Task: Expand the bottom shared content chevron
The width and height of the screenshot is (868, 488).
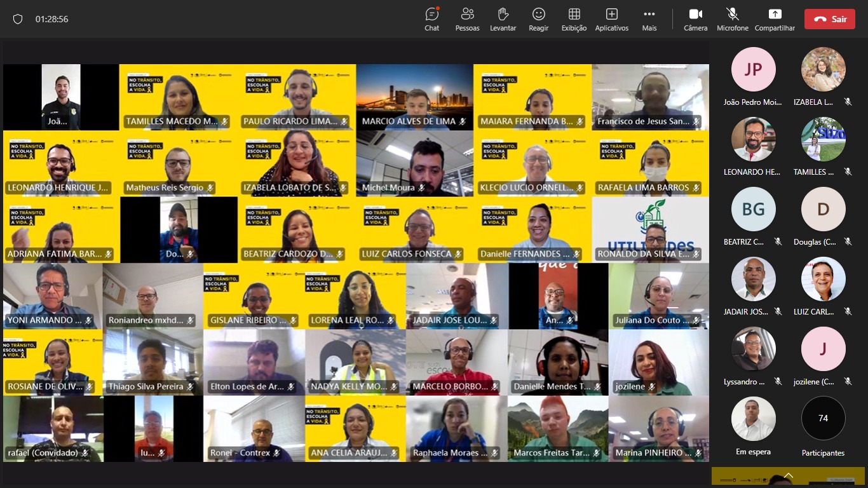Action: coord(788,475)
